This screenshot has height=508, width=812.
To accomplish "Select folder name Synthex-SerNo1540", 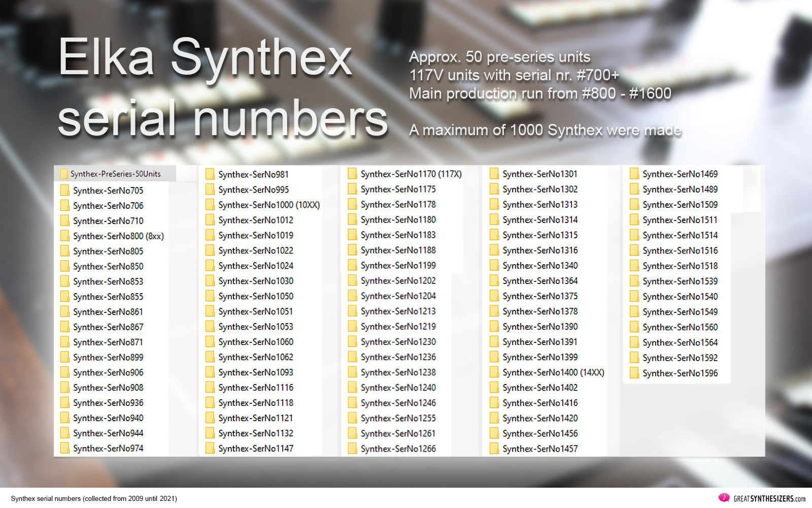I will (x=680, y=297).
